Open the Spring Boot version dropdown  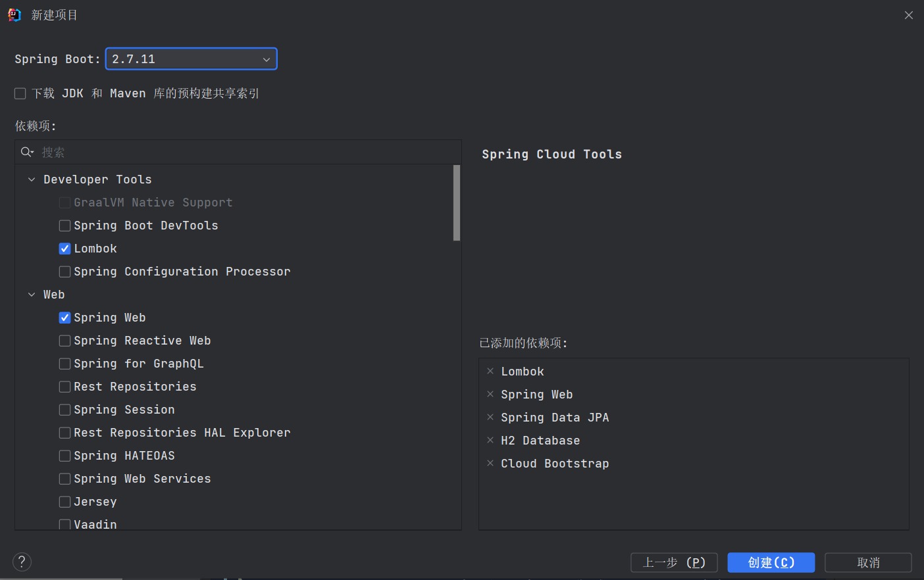point(191,59)
